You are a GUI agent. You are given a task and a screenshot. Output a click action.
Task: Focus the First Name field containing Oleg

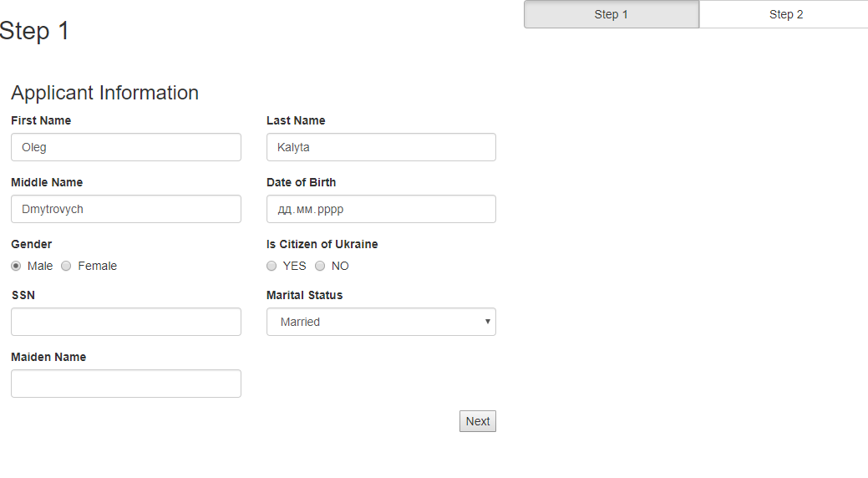126,147
